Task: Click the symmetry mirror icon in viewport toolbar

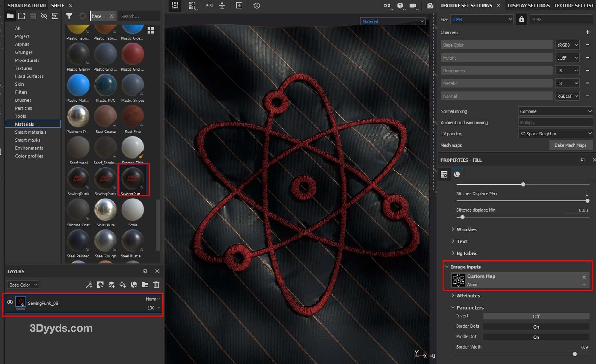Action: [x=209, y=6]
